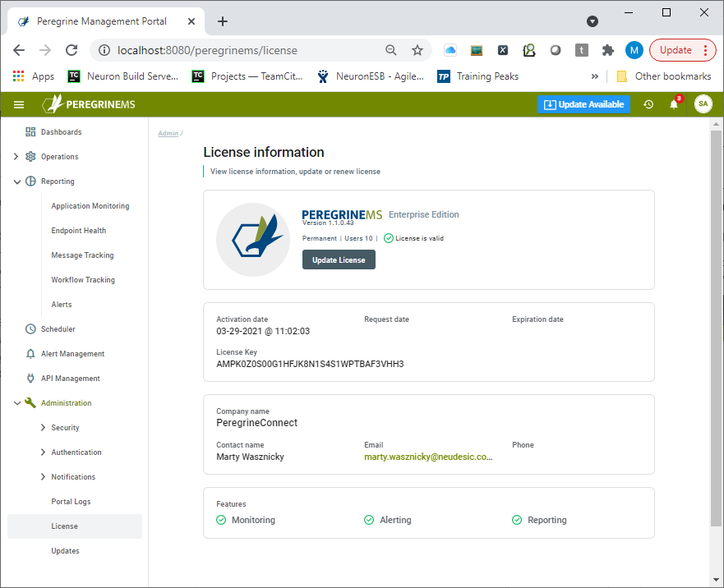
Task: Click the Update Available button
Action: (x=583, y=104)
